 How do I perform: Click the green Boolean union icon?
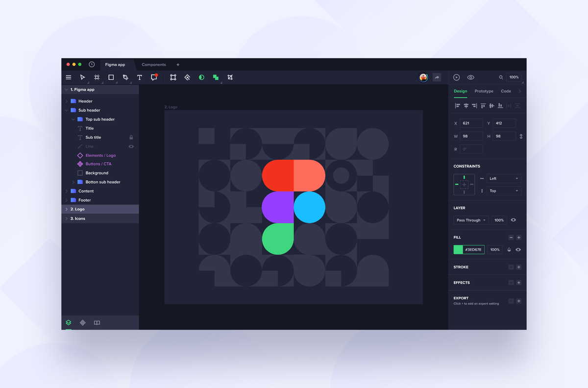[x=216, y=77]
